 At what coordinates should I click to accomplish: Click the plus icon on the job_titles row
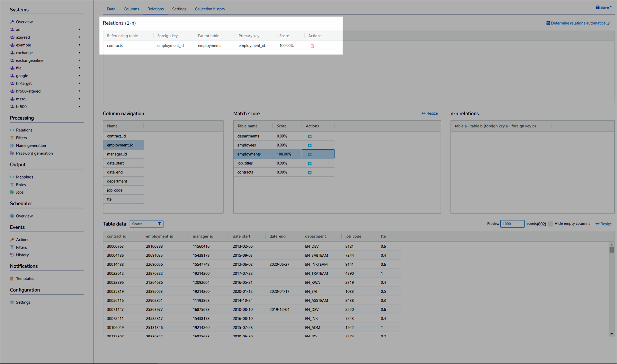(309, 164)
